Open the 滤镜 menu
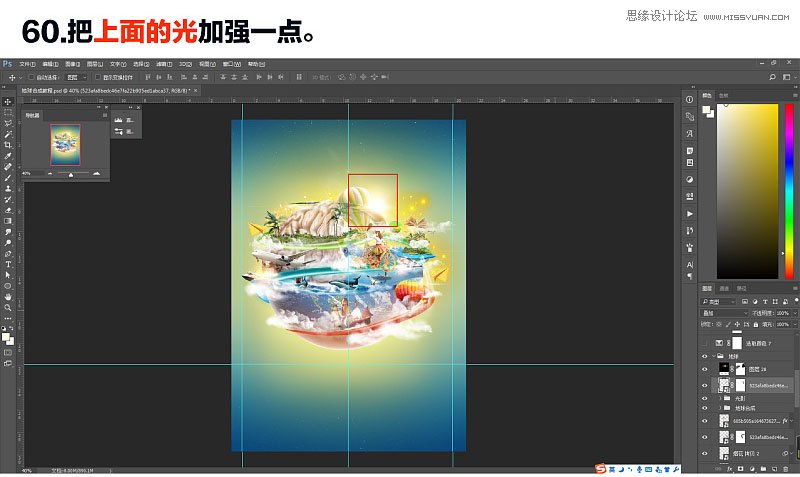 pos(163,64)
